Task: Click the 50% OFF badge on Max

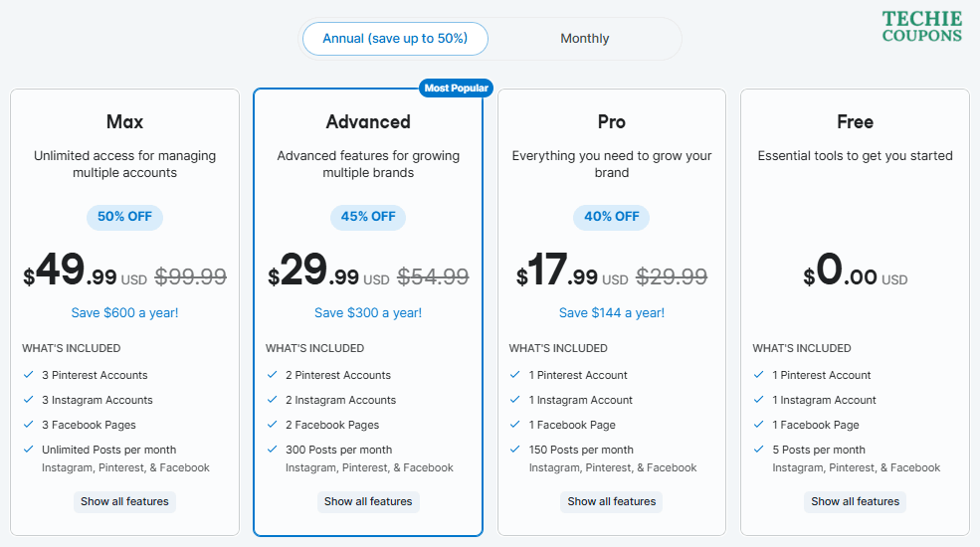Action: coord(124,217)
